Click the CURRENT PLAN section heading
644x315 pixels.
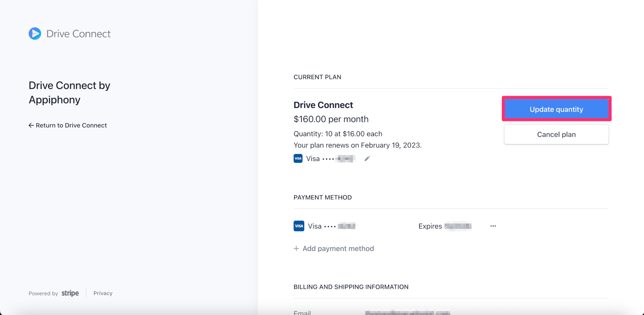click(317, 77)
